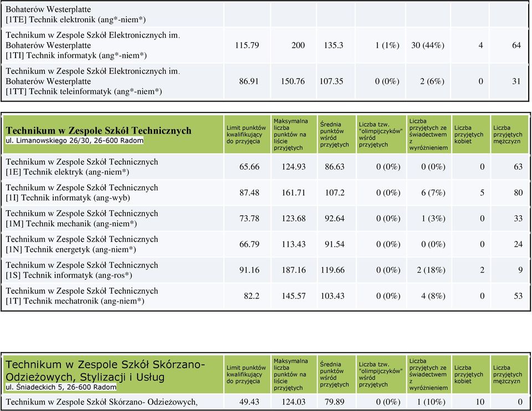Screen dimensions: 532x411
Task: Click the value 92.64
Action: 335,219
